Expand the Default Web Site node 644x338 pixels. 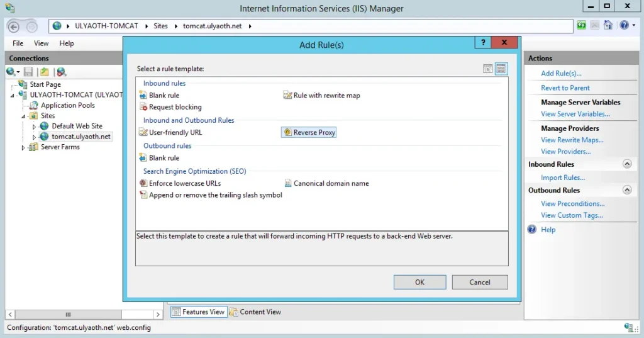point(35,127)
